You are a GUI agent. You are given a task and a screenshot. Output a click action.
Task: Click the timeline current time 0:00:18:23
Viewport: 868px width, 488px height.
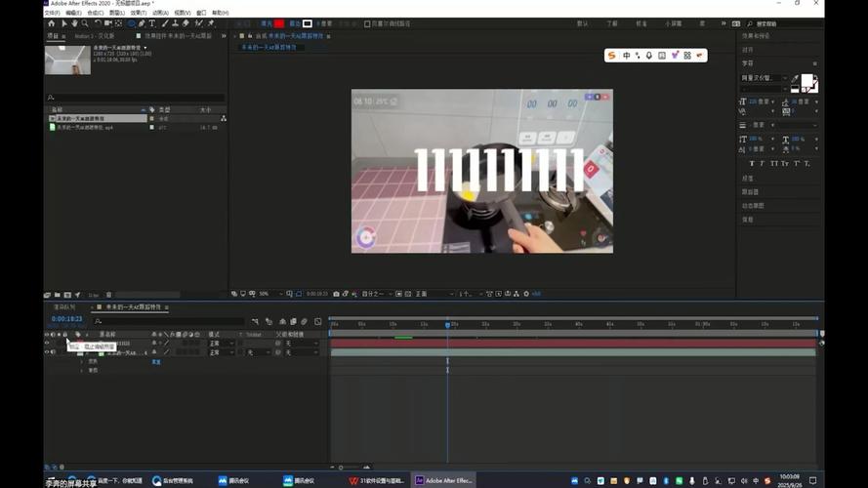tap(67, 319)
